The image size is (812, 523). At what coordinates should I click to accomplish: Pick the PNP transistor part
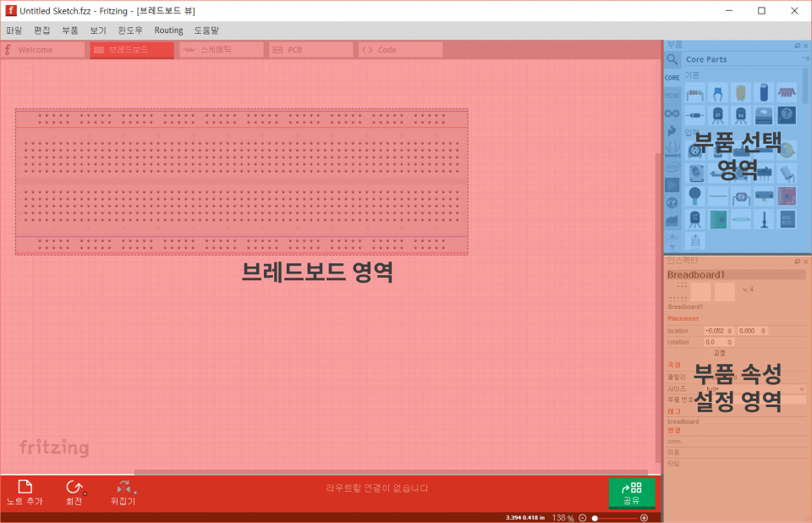[x=718, y=115]
